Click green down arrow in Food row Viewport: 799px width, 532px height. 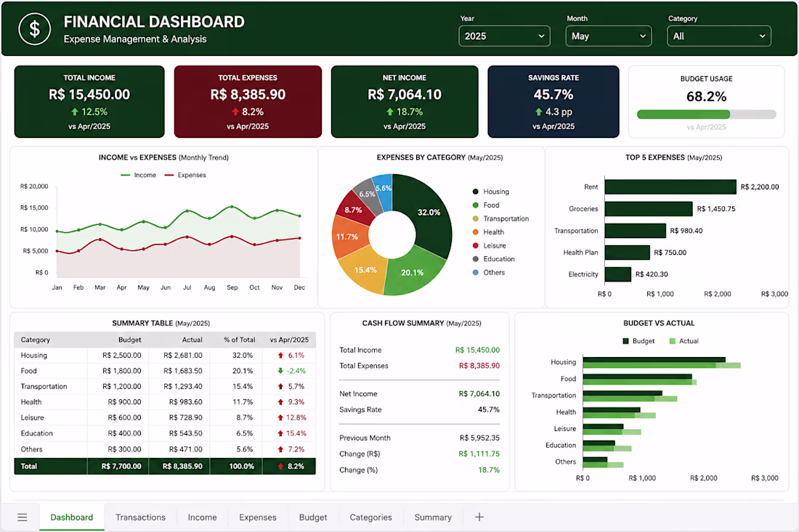(280, 371)
